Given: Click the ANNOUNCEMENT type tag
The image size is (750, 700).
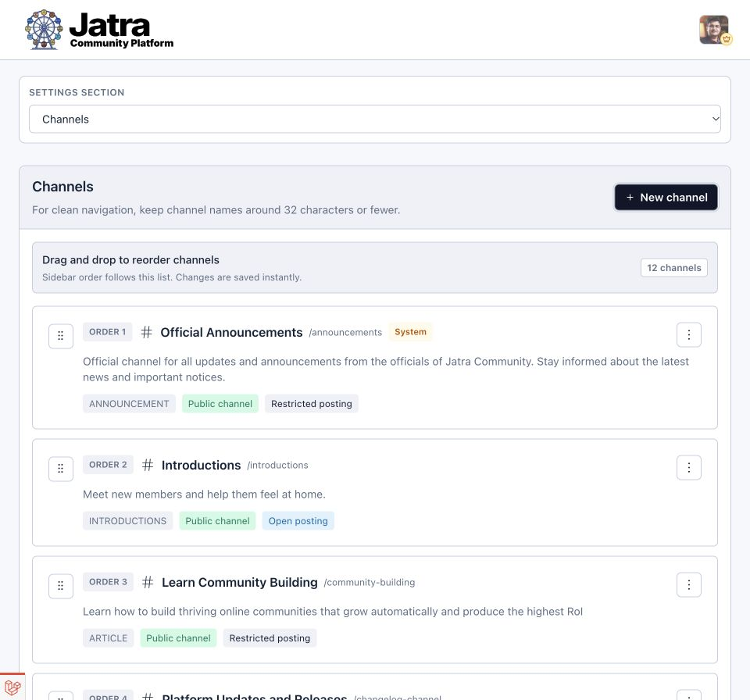Looking at the screenshot, I should coord(129,404).
